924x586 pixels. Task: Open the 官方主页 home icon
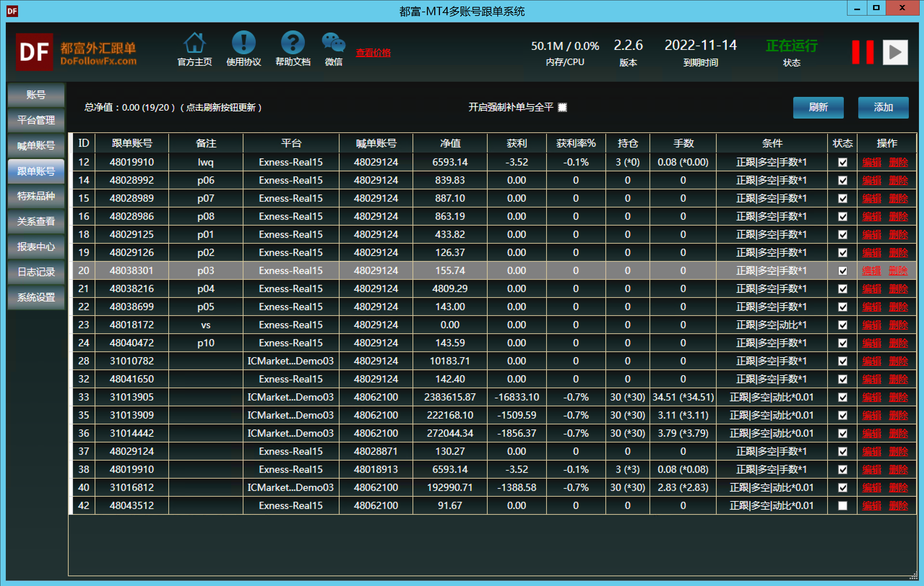click(x=195, y=43)
